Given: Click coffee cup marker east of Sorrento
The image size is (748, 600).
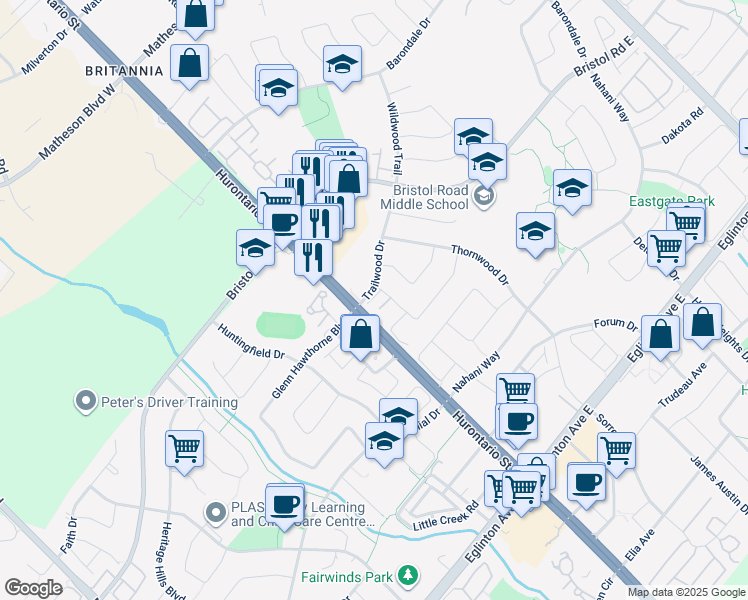Looking at the screenshot, I should click(x=586, y=486).
